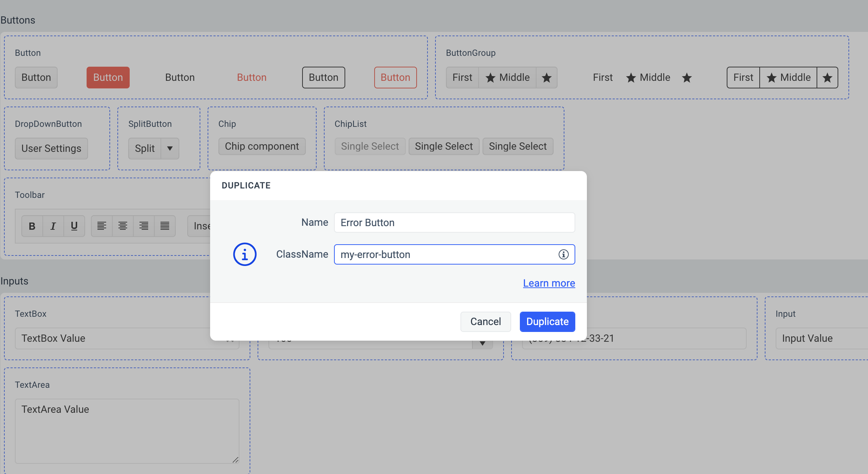The height and width of the screenshot is (474, 868).
Task: Click the Learn more link in dialog
Action: [549, 283]
